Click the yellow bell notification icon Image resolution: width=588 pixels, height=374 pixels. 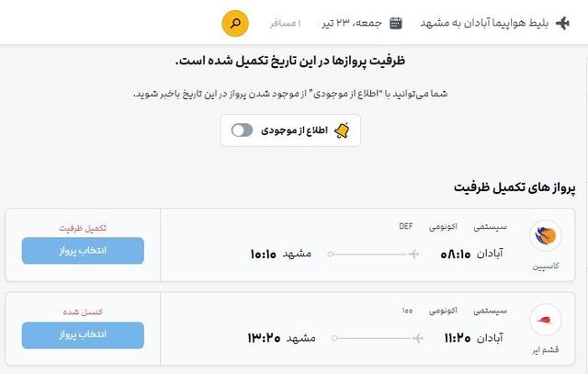[x=342, y=130]
